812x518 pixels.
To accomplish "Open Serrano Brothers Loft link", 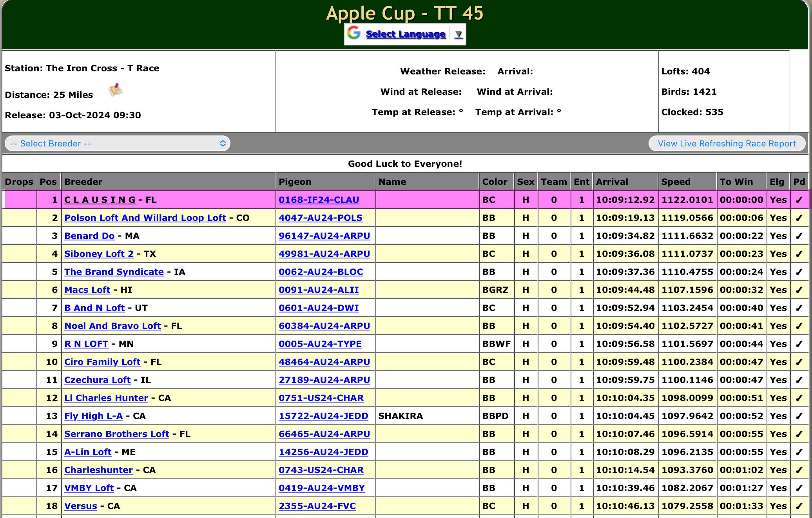I will [x=117, y=434].
